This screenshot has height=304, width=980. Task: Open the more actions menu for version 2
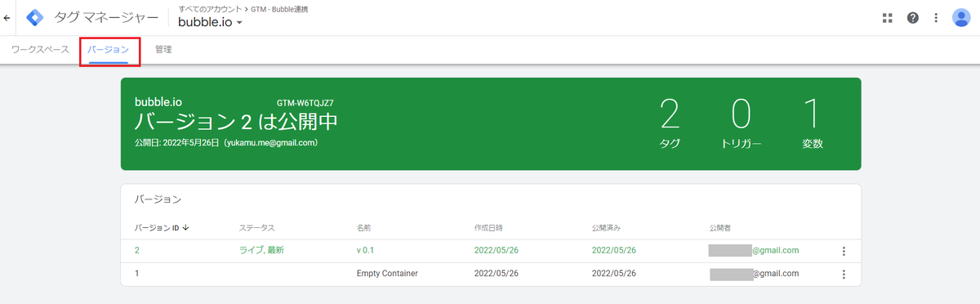(x=844, y=252)
